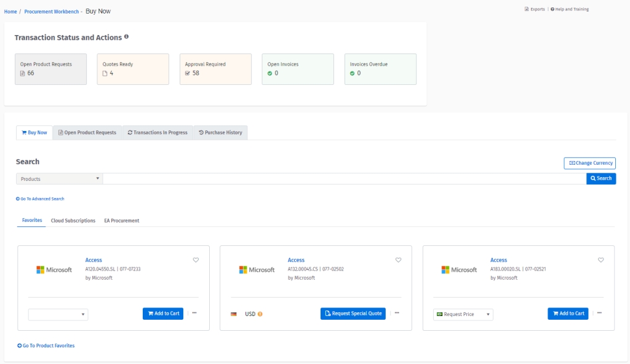Click the info icon beside Transaction Status and Actions
The width and height of the screenshot is (630, 364).
click(x=127, y=37)
